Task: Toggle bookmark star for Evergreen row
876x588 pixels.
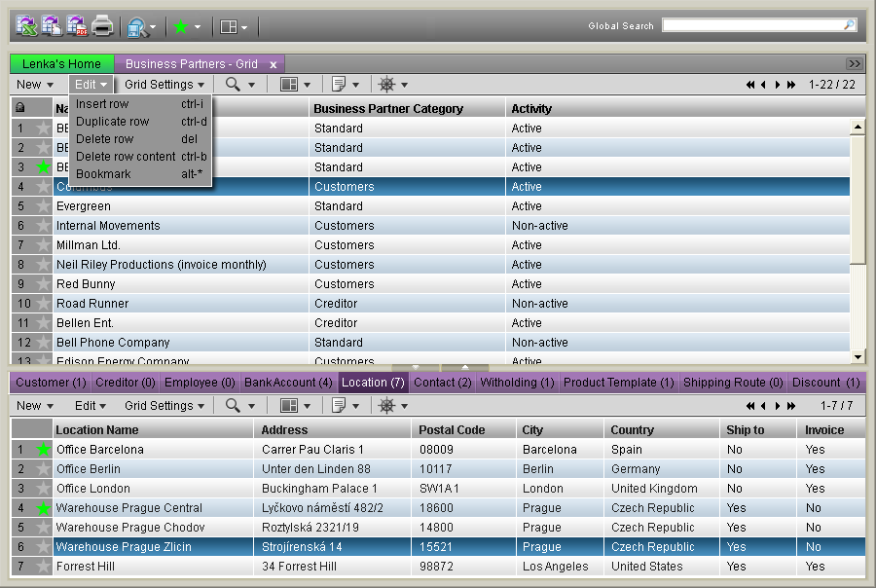Action: (43, 206)
